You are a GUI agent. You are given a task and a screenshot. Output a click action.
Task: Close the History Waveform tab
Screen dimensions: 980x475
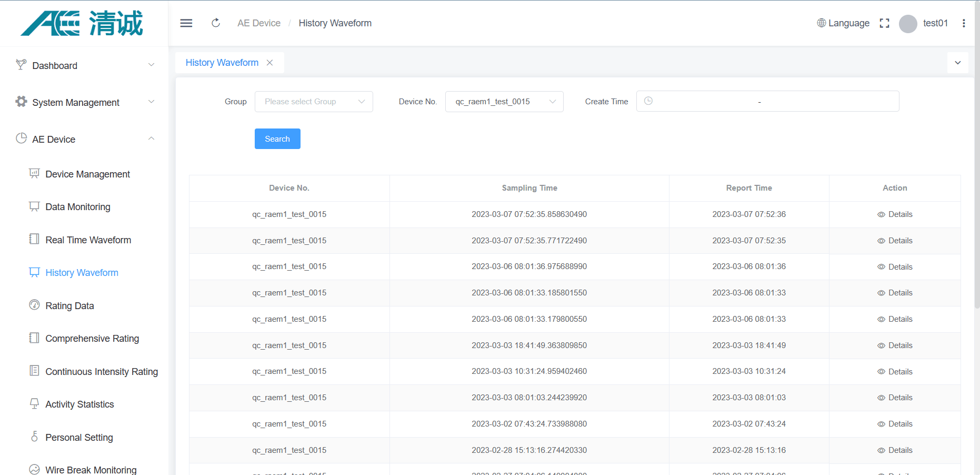(269, 63)
